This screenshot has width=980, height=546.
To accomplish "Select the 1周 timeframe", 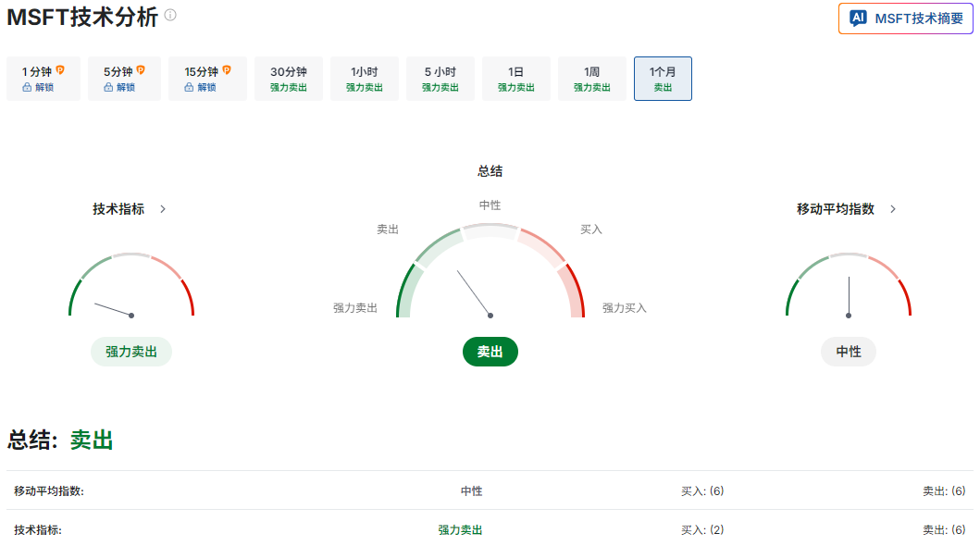I will point(591,78).
